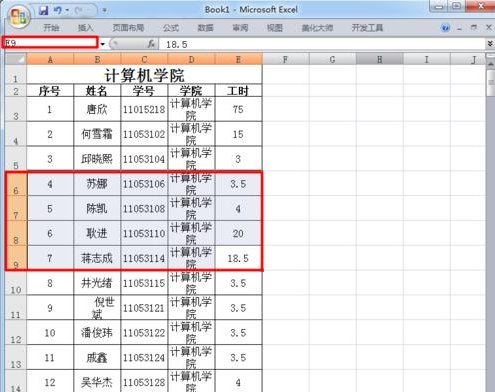Select the cell with name 唐欣

(x=97, y=109)
